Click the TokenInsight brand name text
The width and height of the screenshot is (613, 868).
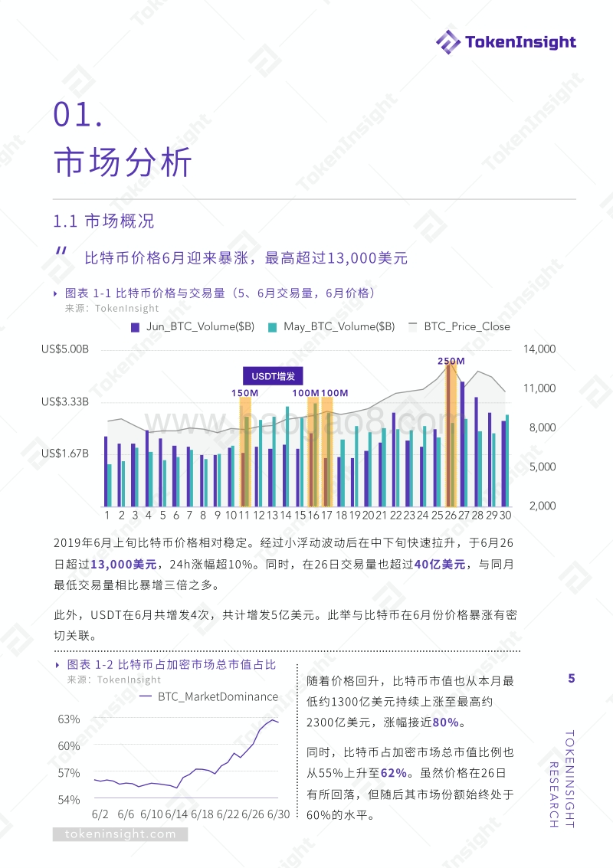click(520, 42)
